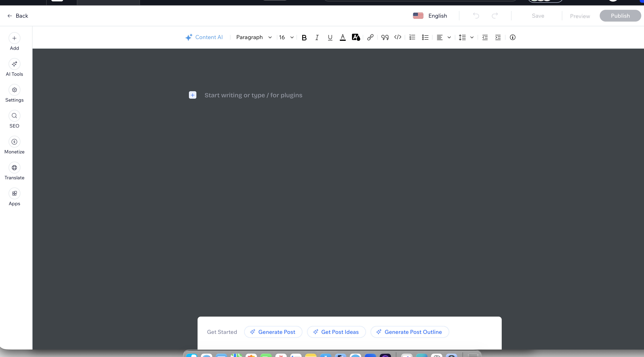
Task: Open the font size 16 dropdown
Action: [x=286, y=37]
